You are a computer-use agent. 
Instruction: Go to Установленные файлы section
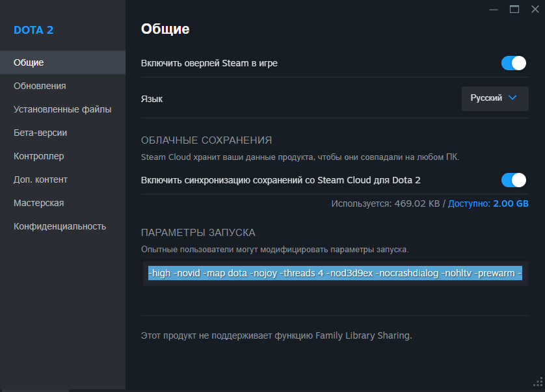62,109
